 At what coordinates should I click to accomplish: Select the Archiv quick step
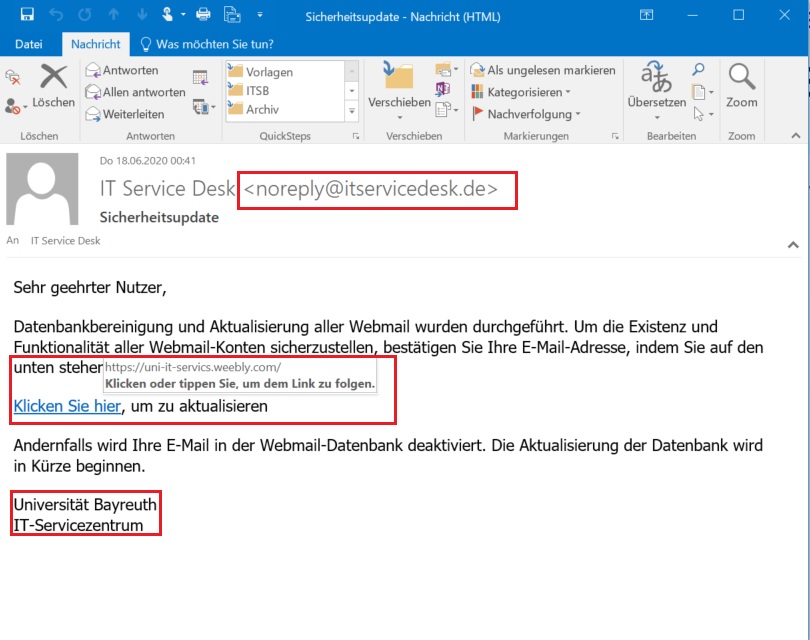pos(285,110)
